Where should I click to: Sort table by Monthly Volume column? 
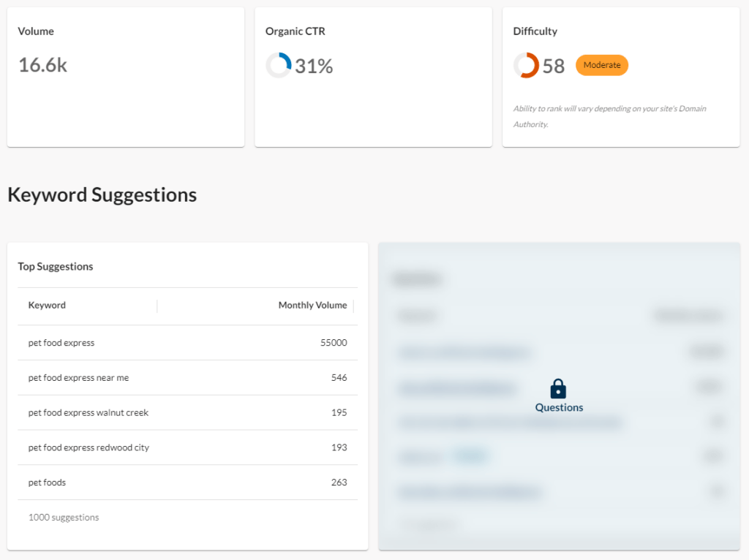click(x=312, y=305)
